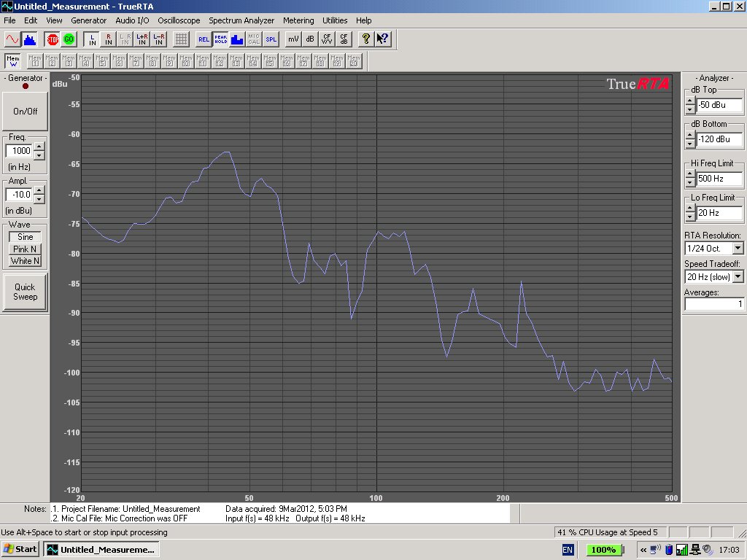The height and width of the screenshot is (560, 747).
Task: Open the Utilities menu
Action: [x=335, y=20]
